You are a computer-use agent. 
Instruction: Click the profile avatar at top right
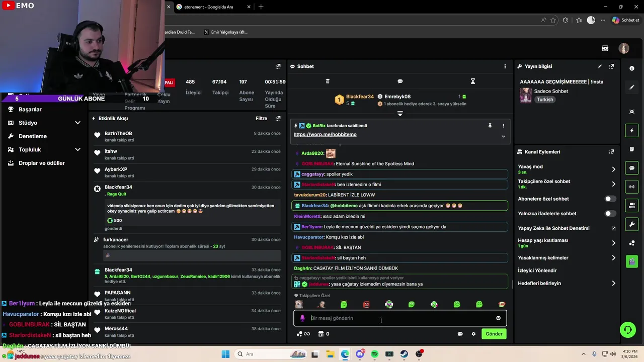point(624,48)
